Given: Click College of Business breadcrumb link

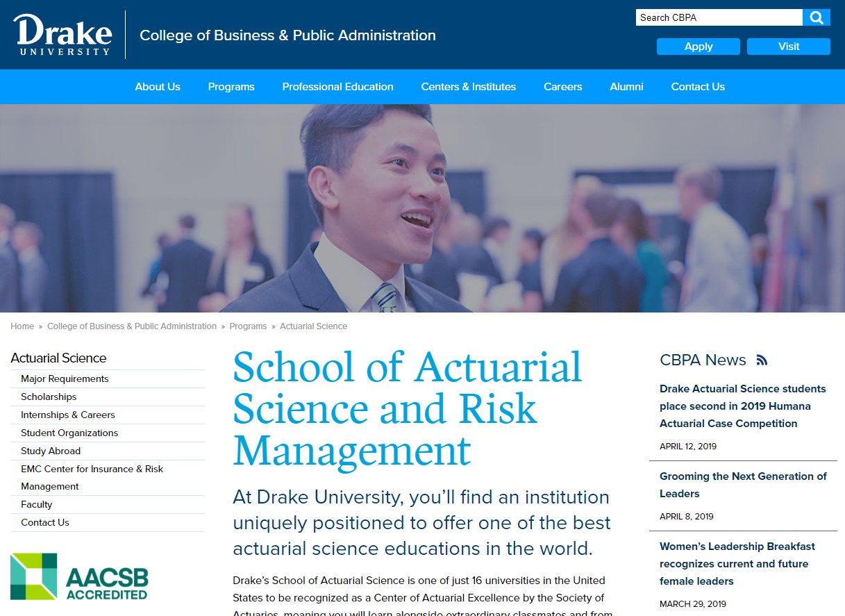Looking at the screenshot, I should (x=132, y=326).
